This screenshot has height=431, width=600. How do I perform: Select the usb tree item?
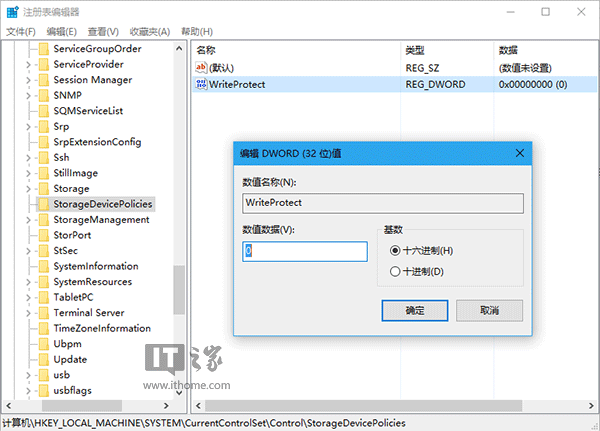click(x=62, y=375)
